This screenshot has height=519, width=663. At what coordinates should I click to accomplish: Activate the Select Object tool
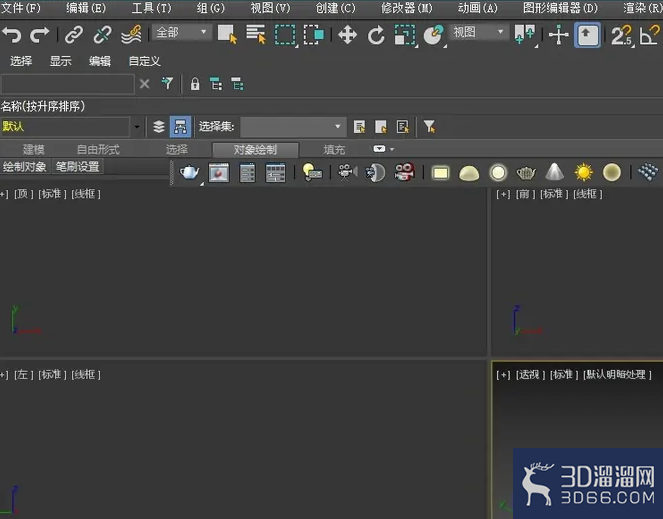227,34
